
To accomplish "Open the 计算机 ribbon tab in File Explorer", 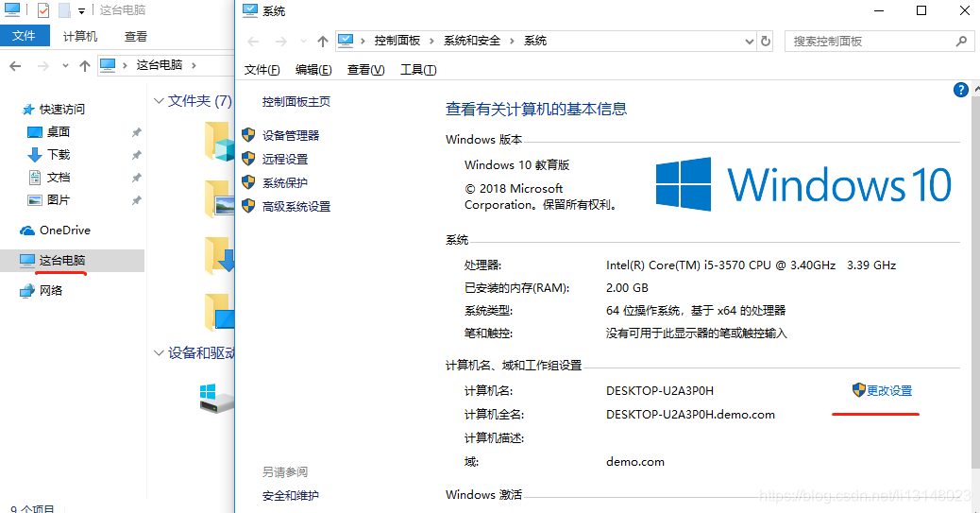I will click(x=80, y=36).
